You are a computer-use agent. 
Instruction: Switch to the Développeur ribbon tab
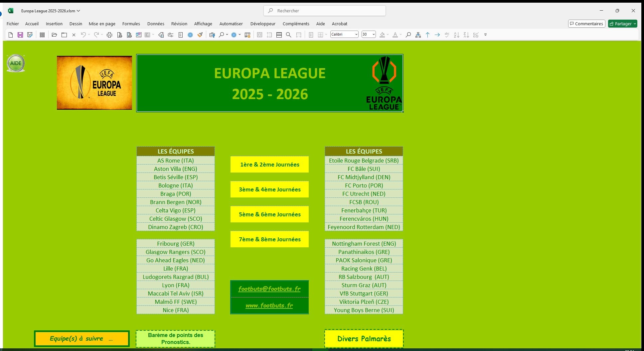click(x=263, y=24)
